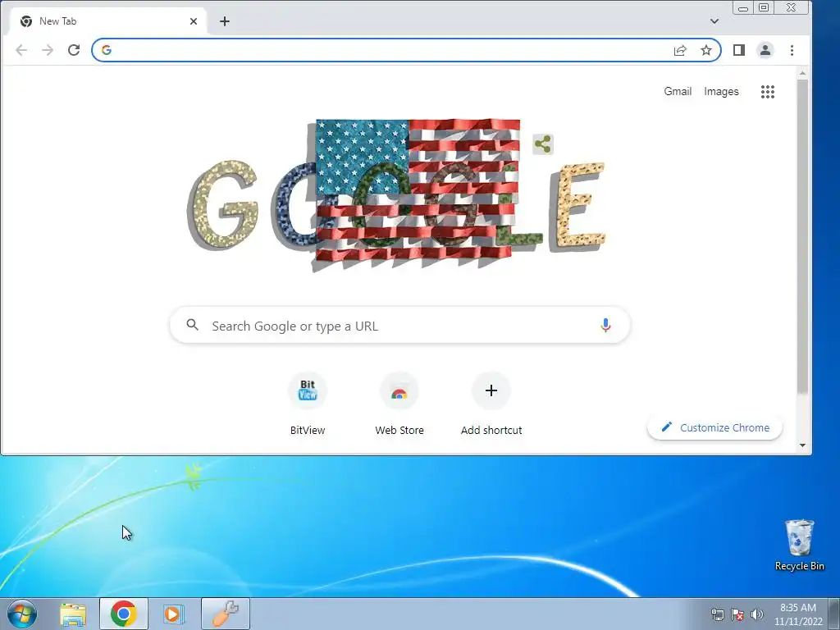Click the page scrollbar down arrow
840x630 pixels.
point(802,445)
